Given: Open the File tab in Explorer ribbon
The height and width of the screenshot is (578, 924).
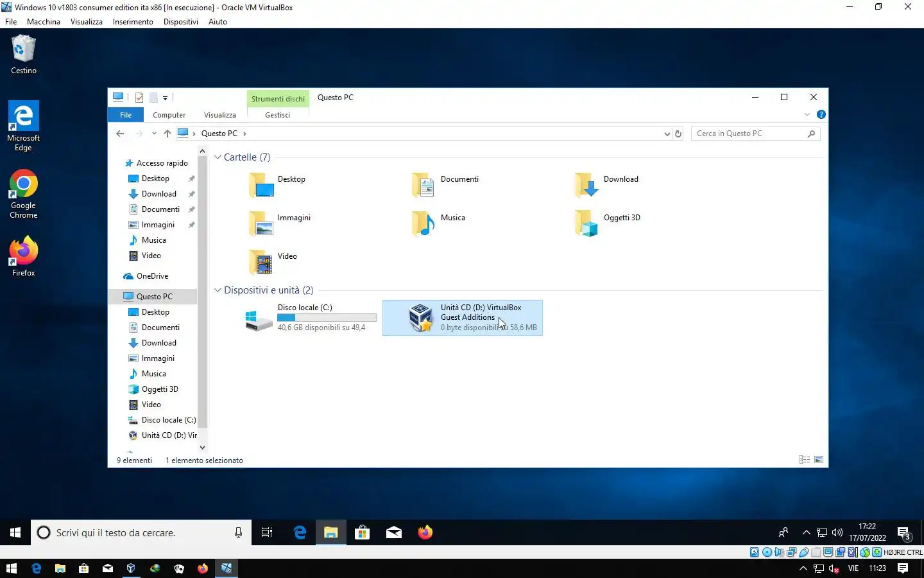Looking at the screenshot, I should pyautogui.click(x=126, y=115).
